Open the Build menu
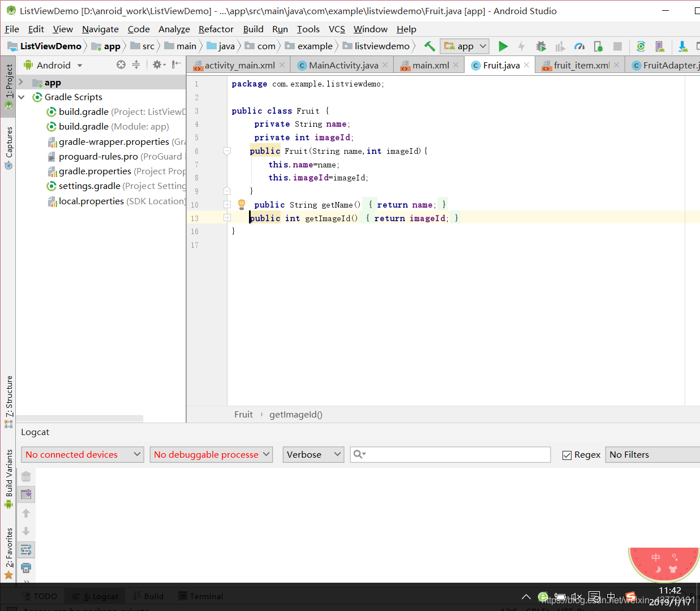The height and width of the screenshot is (611, 700). (253, 29)
